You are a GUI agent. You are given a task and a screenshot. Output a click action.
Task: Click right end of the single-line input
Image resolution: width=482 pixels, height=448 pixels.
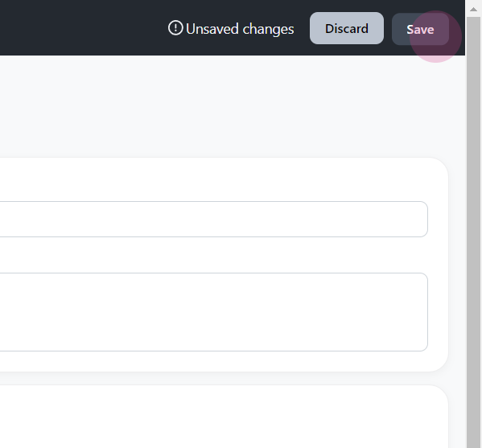coord(421,219)
